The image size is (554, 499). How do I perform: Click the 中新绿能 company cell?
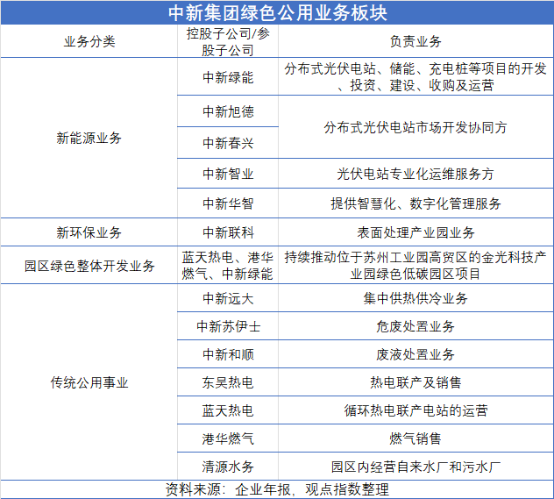(x=228, y=77)
